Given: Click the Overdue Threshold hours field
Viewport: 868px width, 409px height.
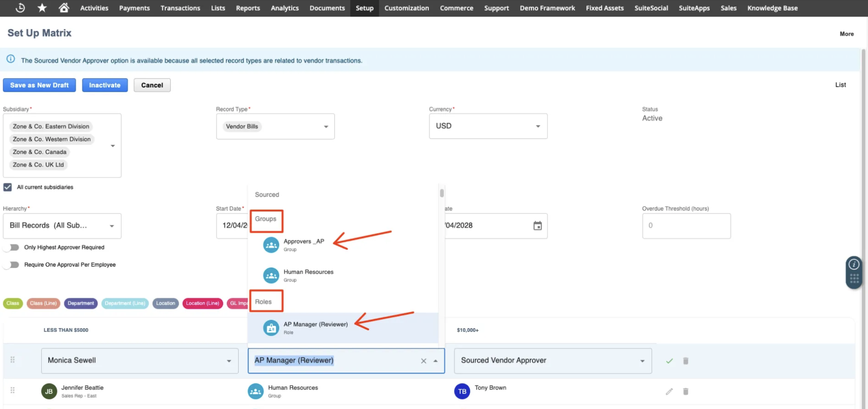Looking at the screenshot, I should pyautogui.click(x=686, y=225).
